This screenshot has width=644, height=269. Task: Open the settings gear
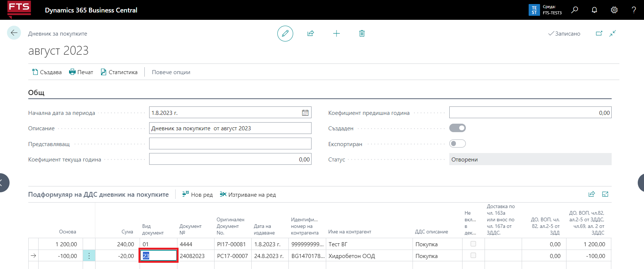tap(614, 10)
